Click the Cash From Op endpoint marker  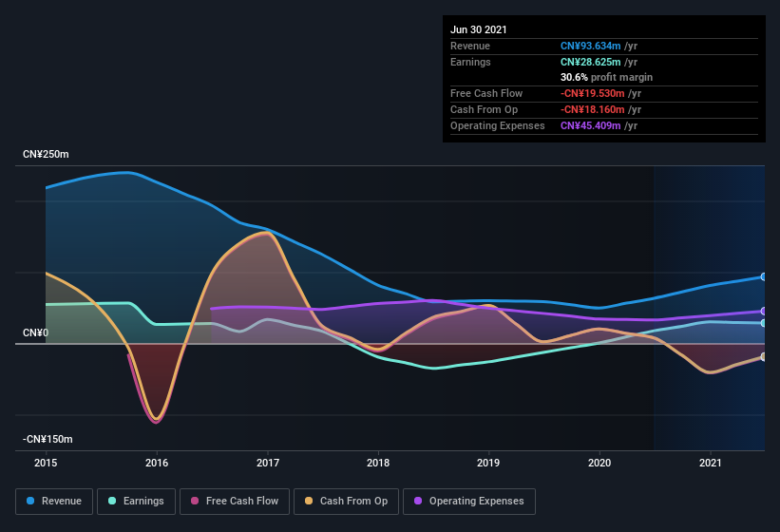click(763, 357)
